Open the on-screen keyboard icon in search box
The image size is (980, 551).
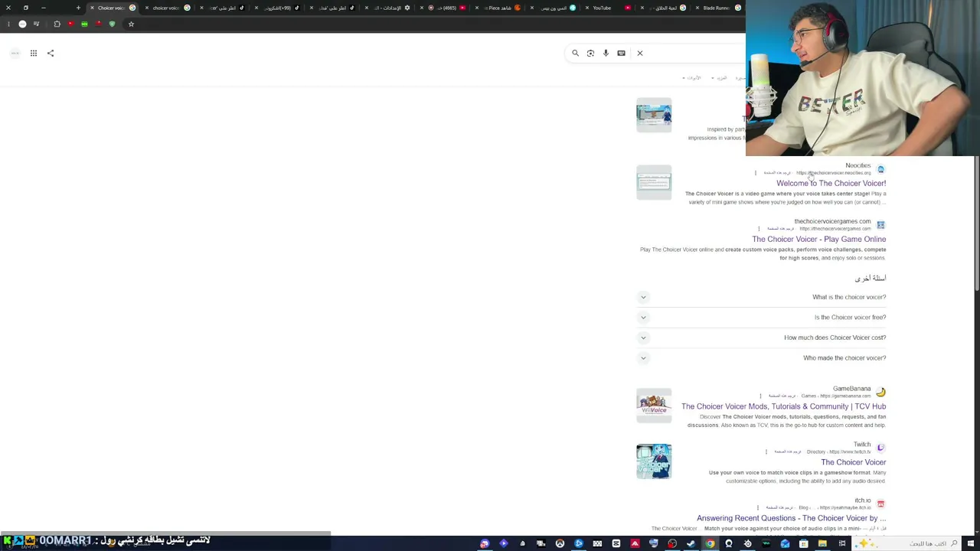tap(621, 54)
